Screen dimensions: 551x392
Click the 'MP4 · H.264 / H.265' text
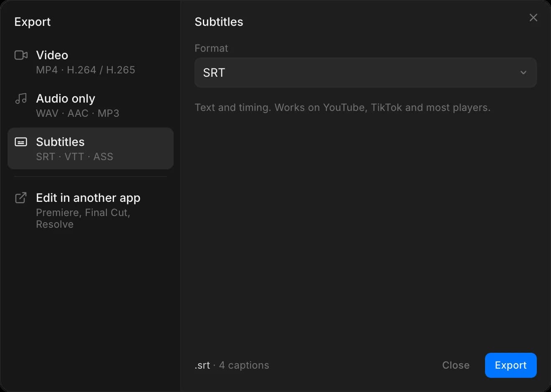click(86, 70)
